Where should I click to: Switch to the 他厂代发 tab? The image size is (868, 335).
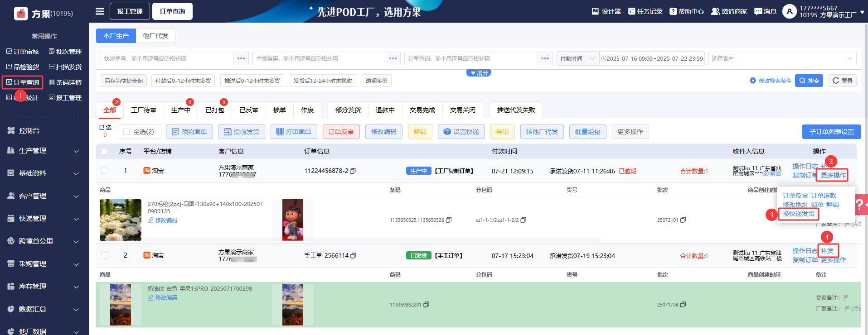(155, 36)
